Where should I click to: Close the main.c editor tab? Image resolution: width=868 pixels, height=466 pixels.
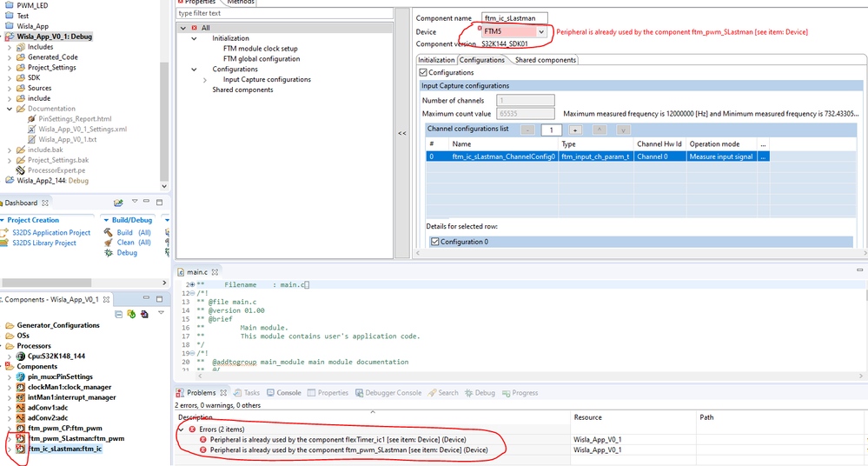coord(215,272)
